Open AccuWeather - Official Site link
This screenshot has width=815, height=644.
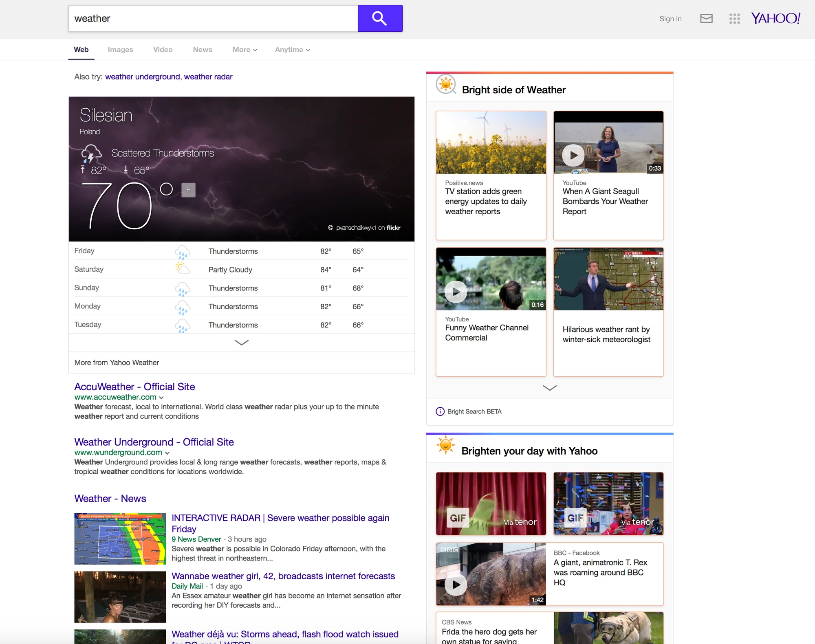pos(134,387)
